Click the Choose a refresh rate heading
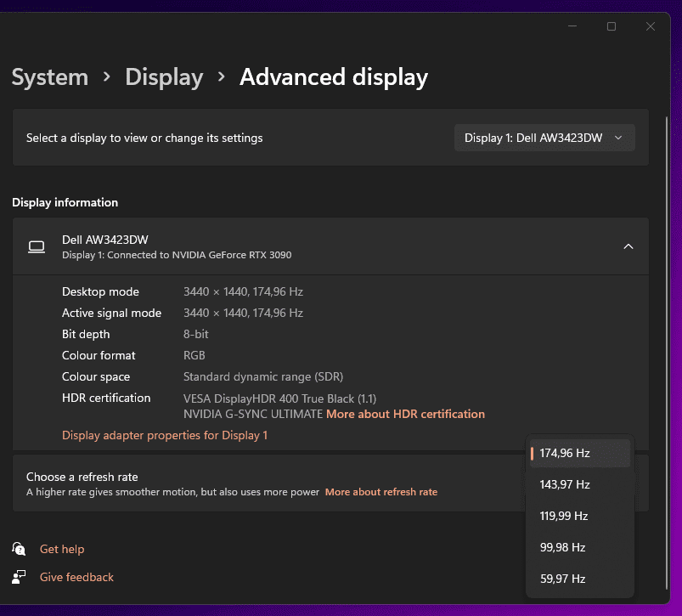 pyautogui.click(x=82, y=477)
